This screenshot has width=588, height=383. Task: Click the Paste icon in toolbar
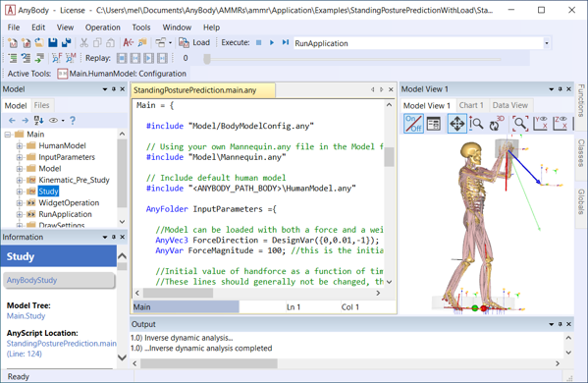110,43
